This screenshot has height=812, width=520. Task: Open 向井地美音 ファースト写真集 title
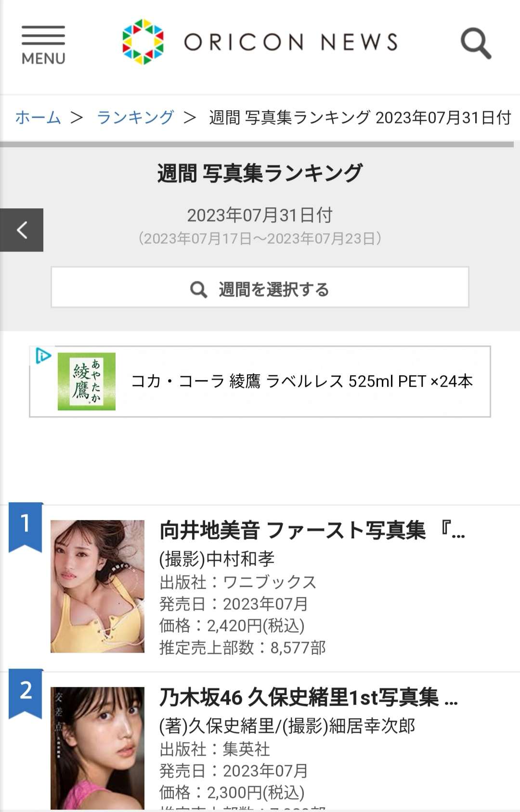click(312, 531)
